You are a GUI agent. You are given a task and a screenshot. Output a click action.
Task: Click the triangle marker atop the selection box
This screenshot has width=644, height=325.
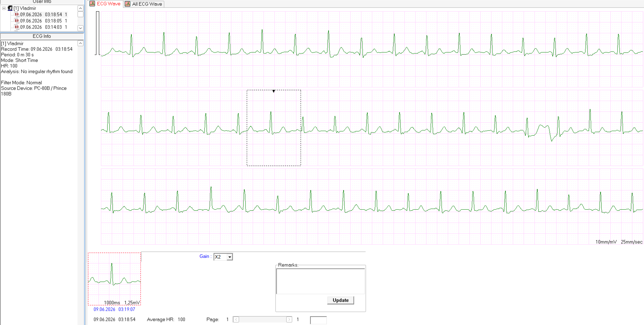coord(274,91)
